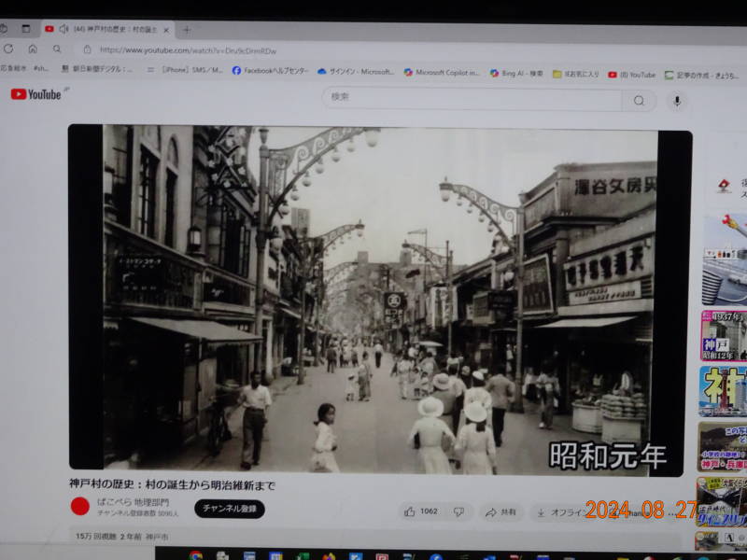Click the search magnifier button on YouTube

click(x=639, y=101)
